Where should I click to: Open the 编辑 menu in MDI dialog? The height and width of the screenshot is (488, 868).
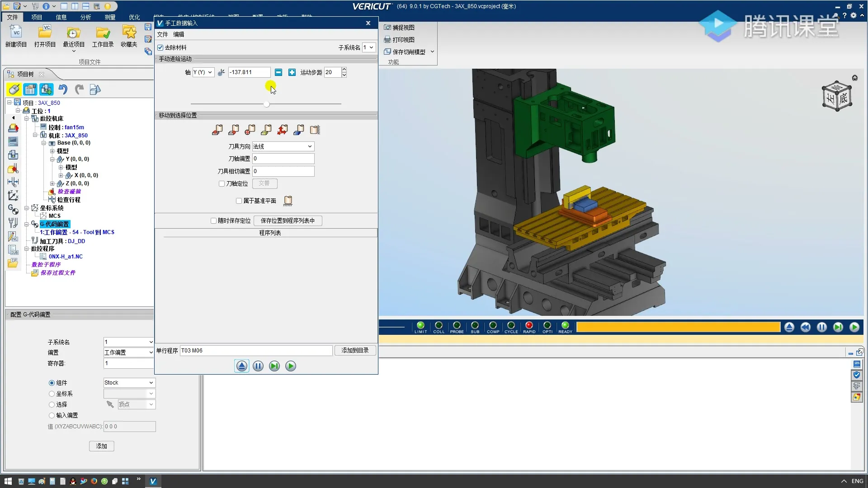[x=179, y=34]
